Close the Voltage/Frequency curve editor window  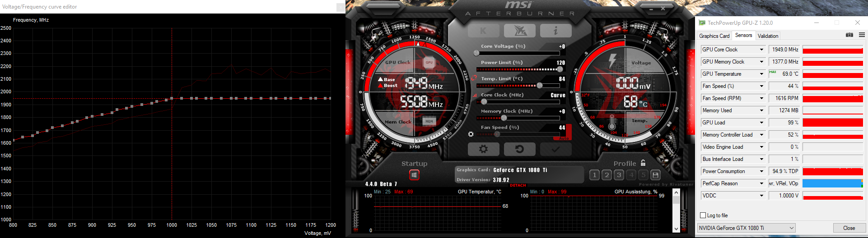coord(341,7)
